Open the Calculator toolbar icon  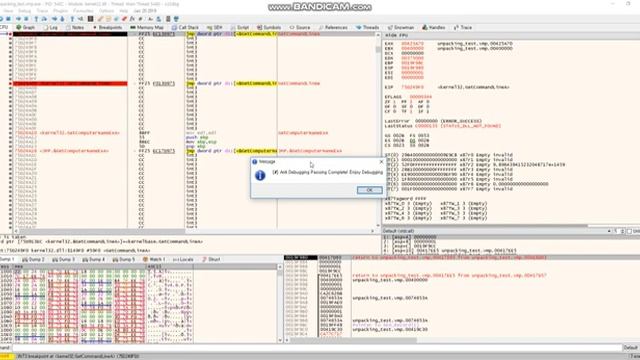pyautogui.click(x=168, y=19)
